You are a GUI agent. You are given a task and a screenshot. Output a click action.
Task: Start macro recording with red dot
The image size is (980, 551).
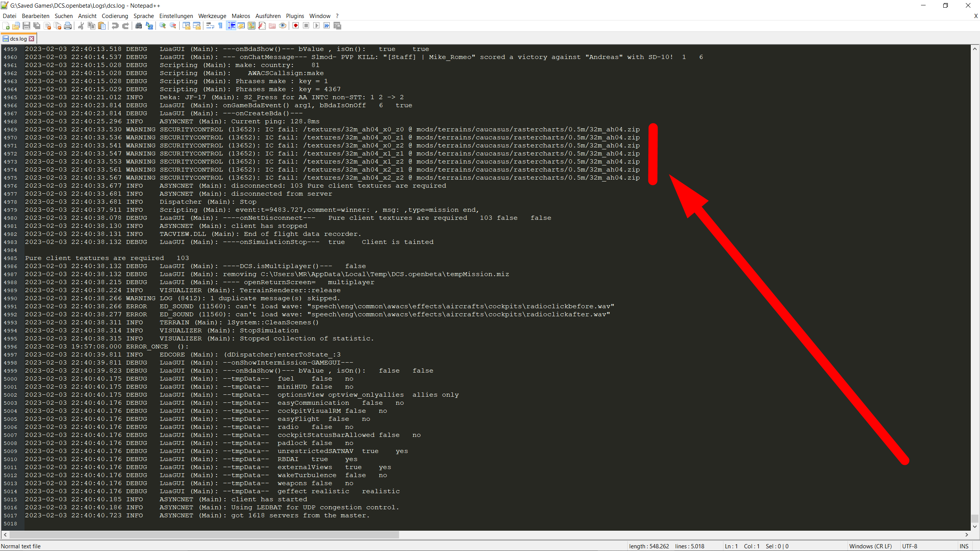(x=296, y=26)
